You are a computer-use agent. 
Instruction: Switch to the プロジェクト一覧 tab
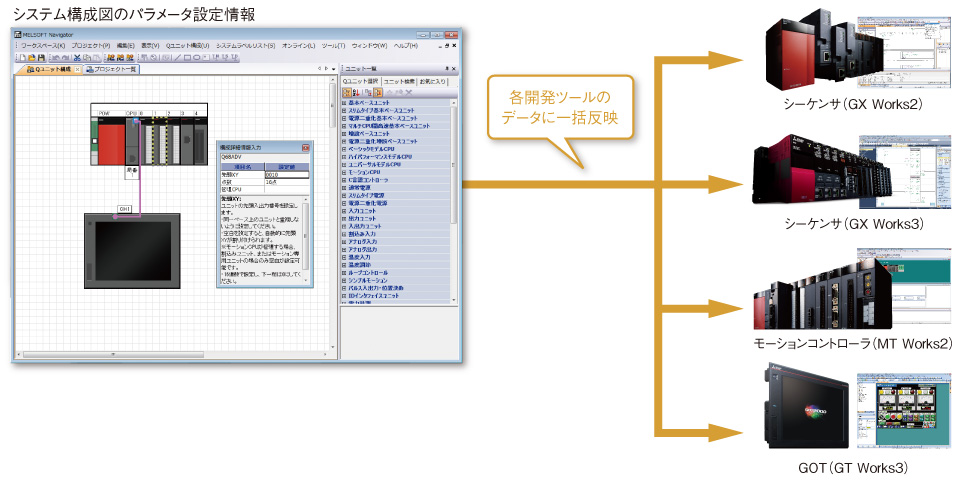[111, 69]
